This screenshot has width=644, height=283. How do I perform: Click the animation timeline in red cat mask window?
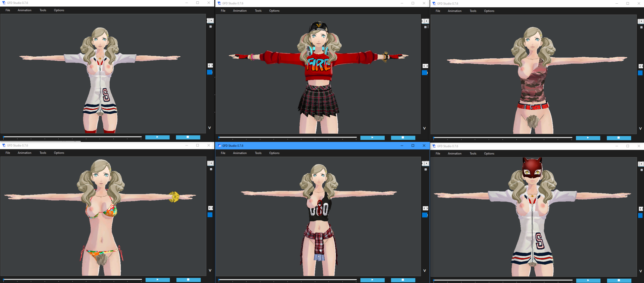pyautogui.click(x=503, y=280)
